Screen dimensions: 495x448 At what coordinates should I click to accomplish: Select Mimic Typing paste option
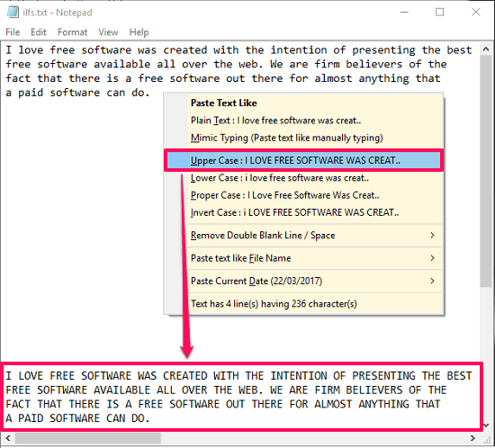click(315, 138)
